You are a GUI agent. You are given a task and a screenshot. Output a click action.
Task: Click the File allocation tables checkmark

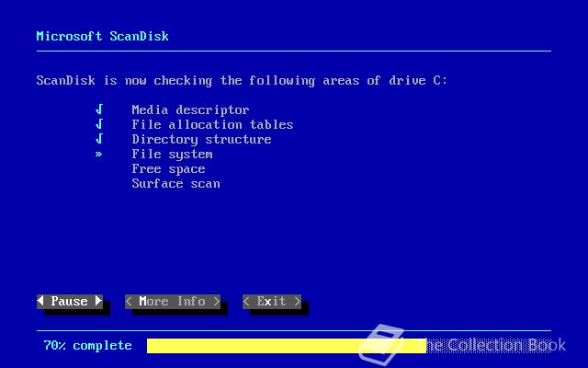tap(99, 124)
